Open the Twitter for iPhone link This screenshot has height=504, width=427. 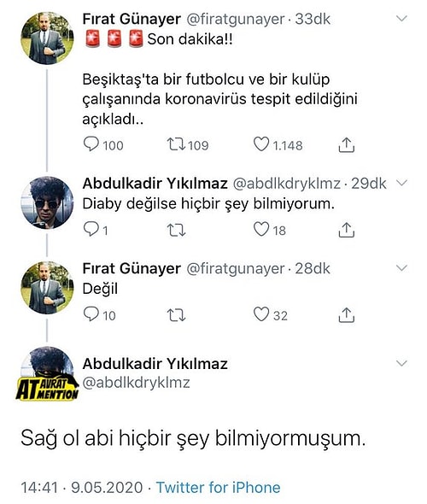218,487
